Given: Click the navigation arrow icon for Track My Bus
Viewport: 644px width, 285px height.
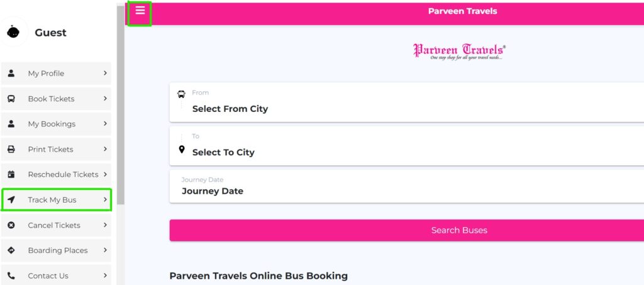Looking at the screenshot, I should click(x=11, y=199).
